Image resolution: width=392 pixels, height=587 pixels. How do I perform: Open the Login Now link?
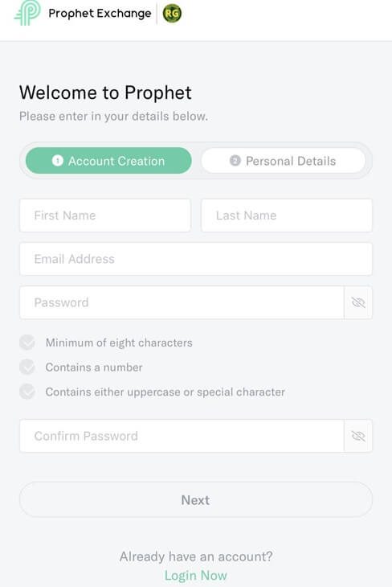coord(196,576)
